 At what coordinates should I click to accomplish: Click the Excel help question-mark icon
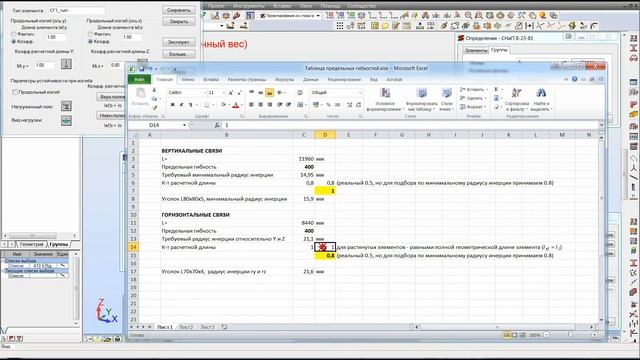pos(575,79)
